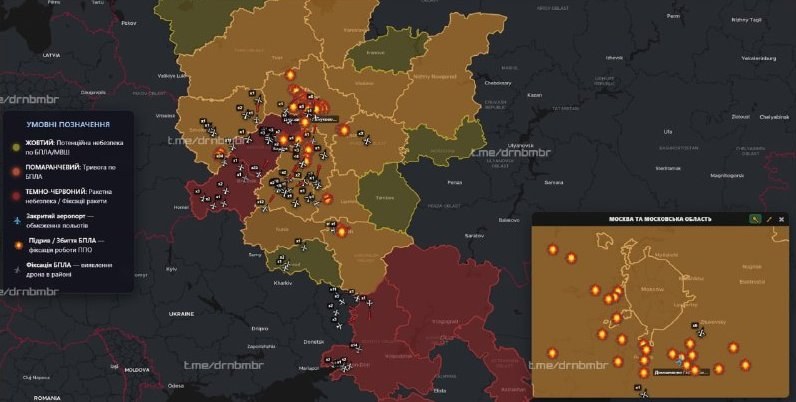Click the Kazan city label
Image resolution: width=796 pixels, height=402 pixels.
tap(535, 95)
